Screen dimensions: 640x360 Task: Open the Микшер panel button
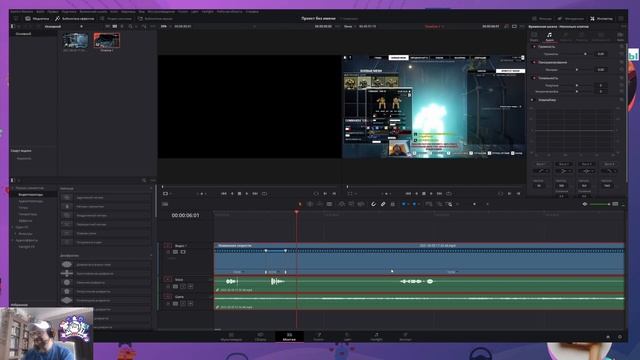click(x=542, y=18)
